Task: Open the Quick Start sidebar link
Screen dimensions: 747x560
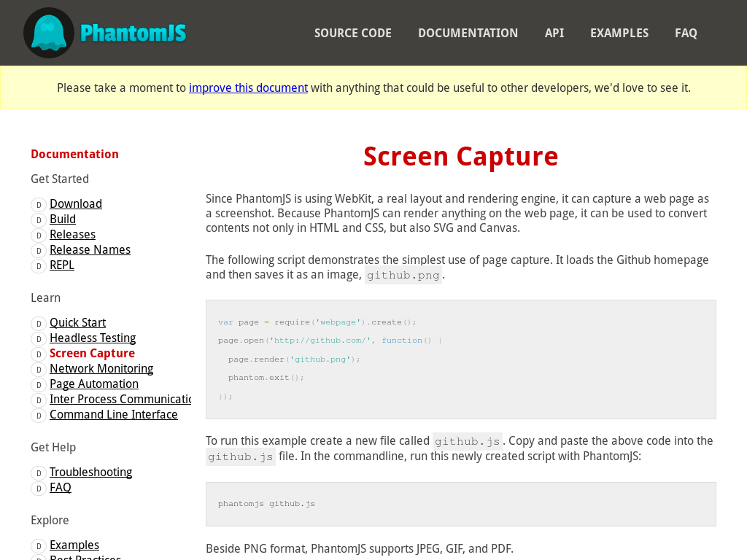Action: click(77, 323)
